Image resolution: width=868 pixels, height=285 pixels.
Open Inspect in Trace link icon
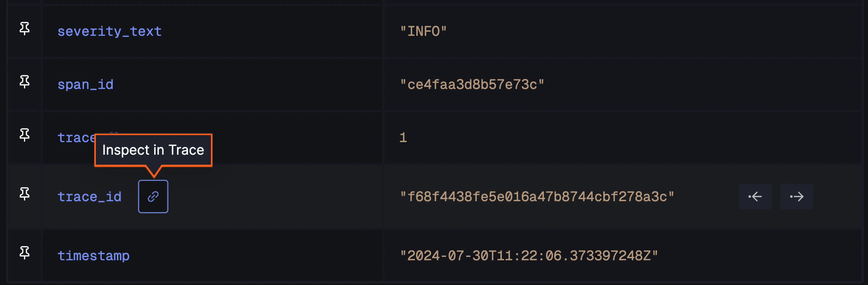point(153,196)
